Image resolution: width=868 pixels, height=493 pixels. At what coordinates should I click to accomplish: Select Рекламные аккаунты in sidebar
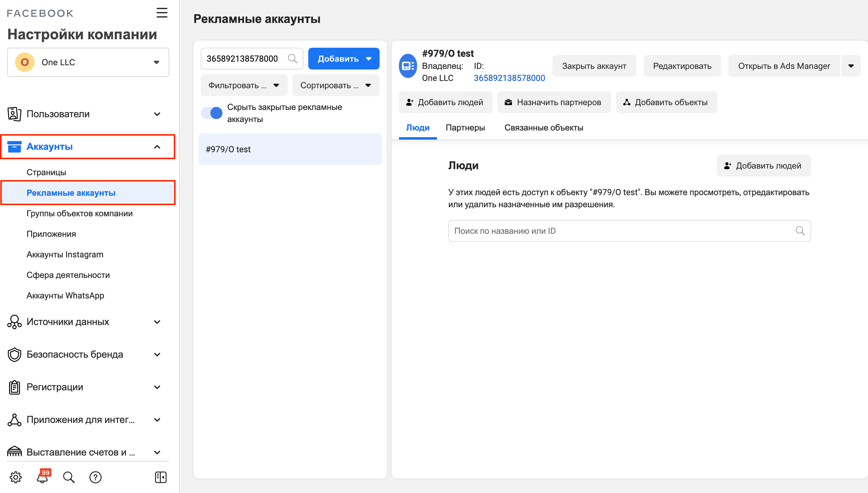(x=88, y=193)
